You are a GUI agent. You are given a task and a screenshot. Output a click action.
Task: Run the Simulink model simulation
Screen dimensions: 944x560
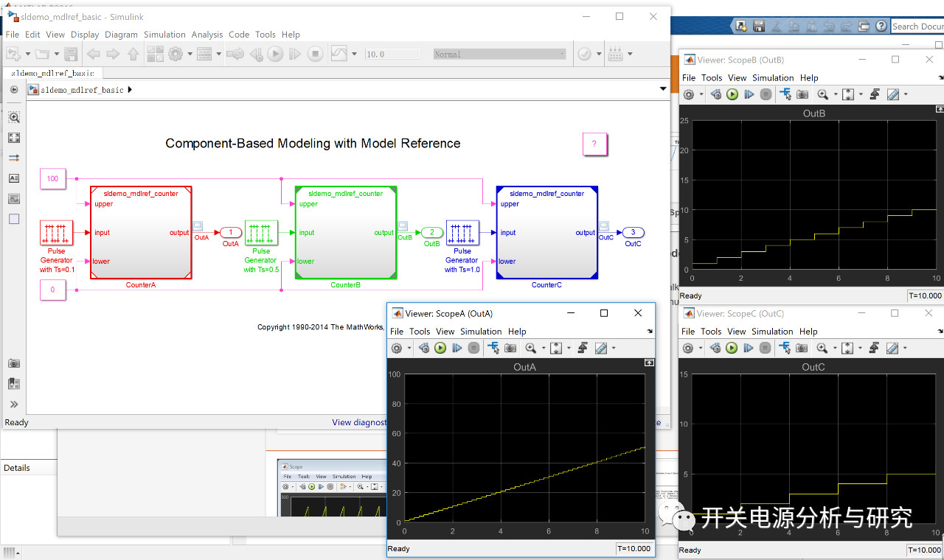275,54
